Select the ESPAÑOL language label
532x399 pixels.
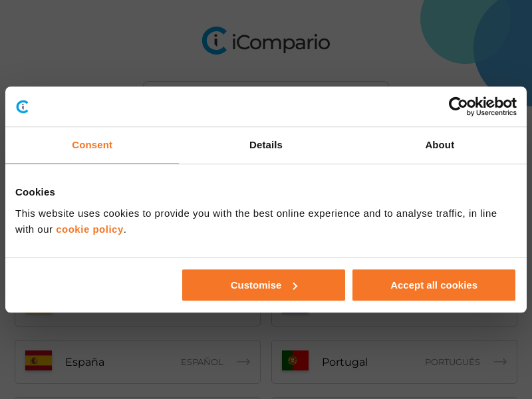(x=201, y=362)
